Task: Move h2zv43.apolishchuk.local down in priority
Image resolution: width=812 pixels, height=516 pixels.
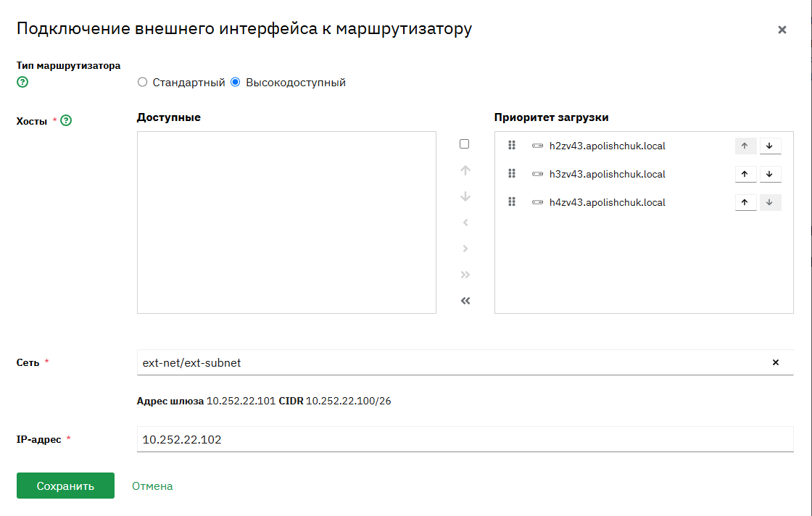Action: [x=770, y=146]
